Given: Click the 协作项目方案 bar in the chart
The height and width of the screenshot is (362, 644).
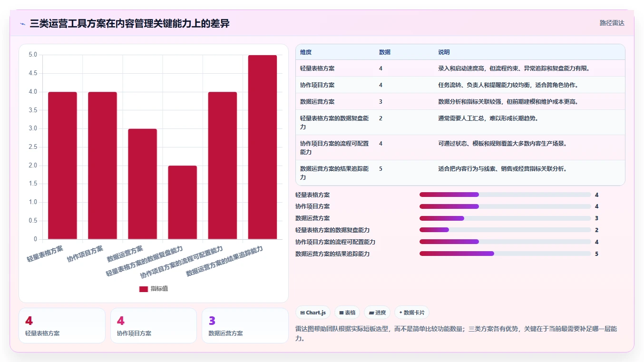Looking at the screenshot, I should [102, 166].
